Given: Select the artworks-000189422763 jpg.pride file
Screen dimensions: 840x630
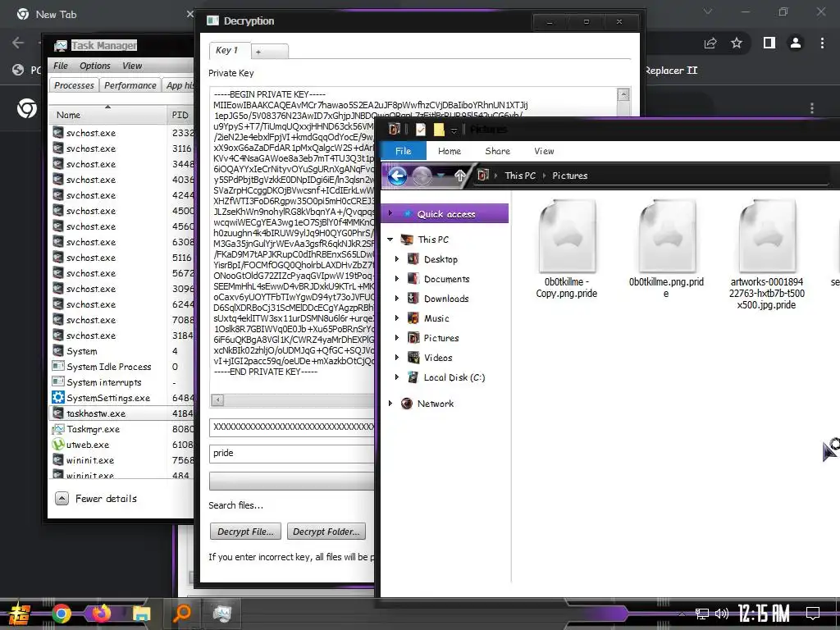Looking at the screenshot, I should [767, 254].
